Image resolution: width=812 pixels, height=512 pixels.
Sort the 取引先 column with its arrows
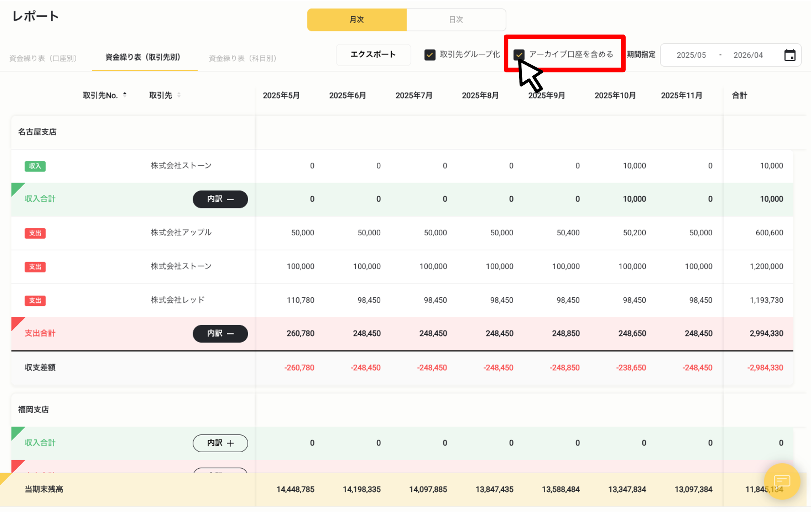click(x=179, y=95)
